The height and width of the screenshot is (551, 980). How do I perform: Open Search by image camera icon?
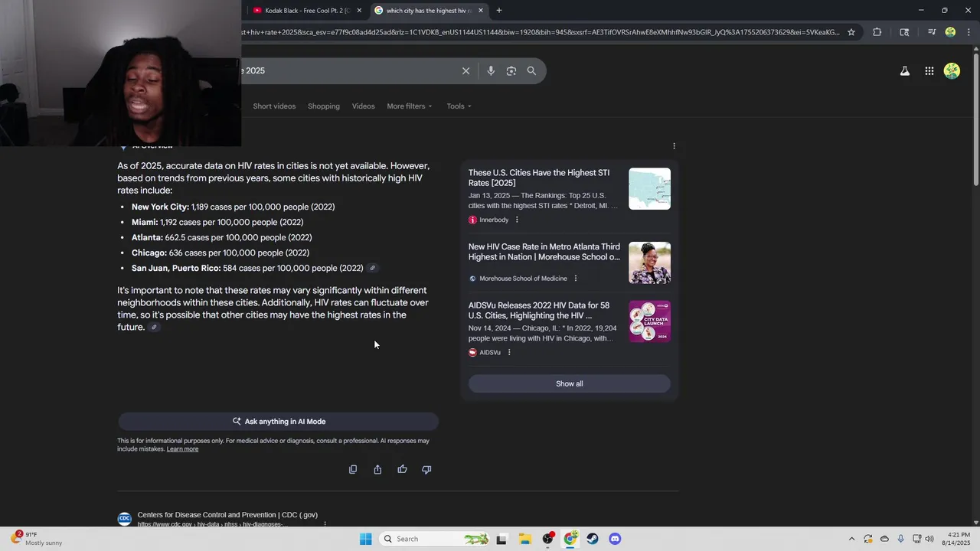[x=511, y=70]
